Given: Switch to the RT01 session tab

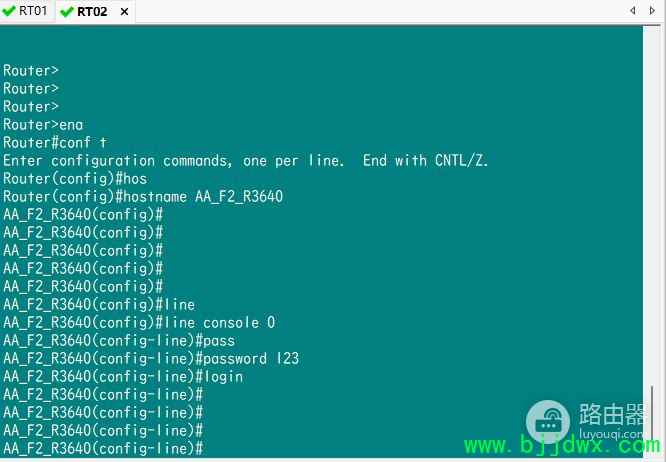Looking at the screenshot, I should click(x=26, y=11).
